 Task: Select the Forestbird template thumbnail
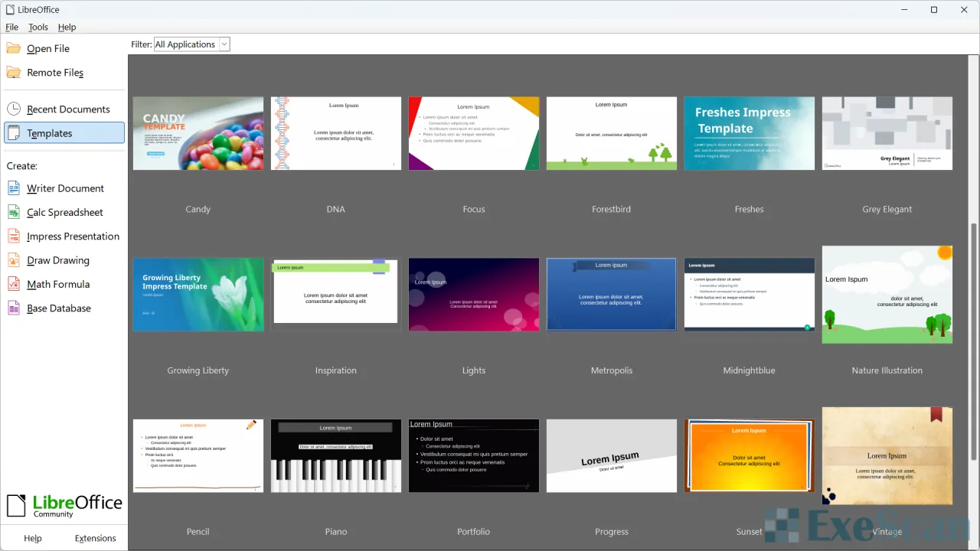click(x=612, y=133)
